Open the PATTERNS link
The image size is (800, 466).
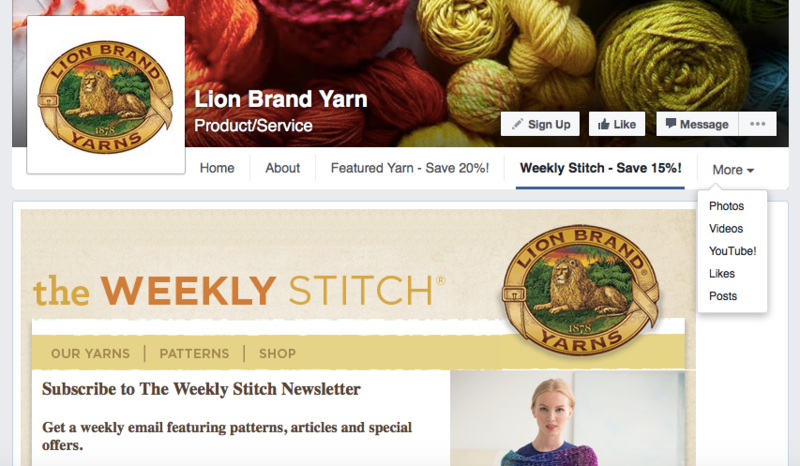194,353
